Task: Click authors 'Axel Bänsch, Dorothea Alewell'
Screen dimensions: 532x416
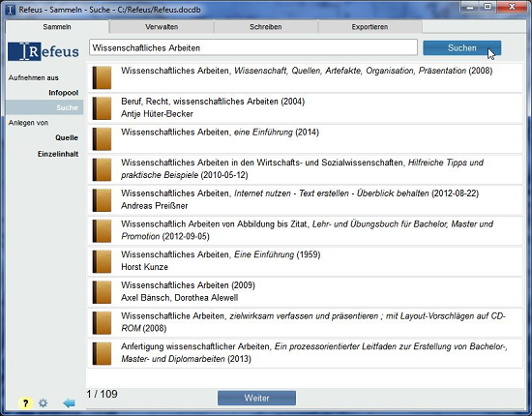Action: (180, 298)
